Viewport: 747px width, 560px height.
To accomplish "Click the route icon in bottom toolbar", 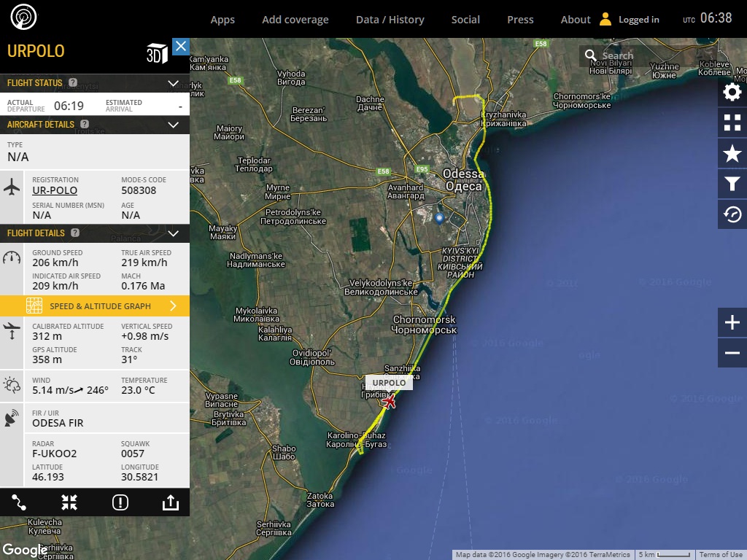I will click(x=19, y=502).
